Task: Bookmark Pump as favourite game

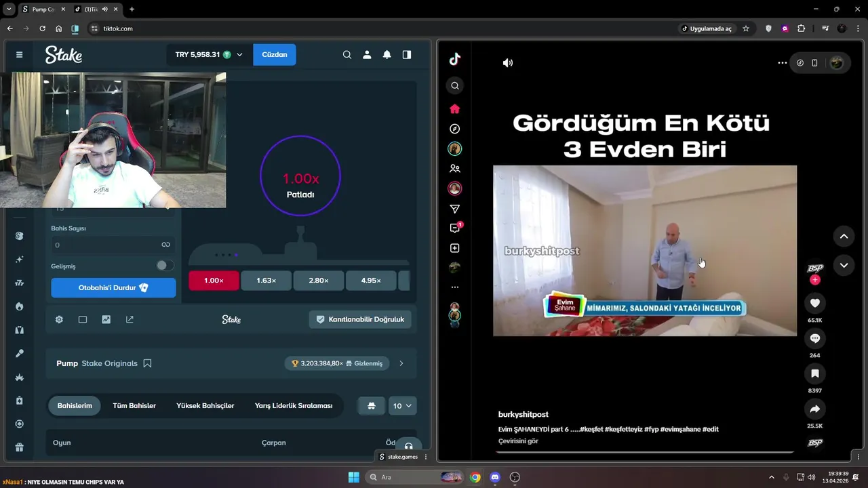Action: coord(147,363)
